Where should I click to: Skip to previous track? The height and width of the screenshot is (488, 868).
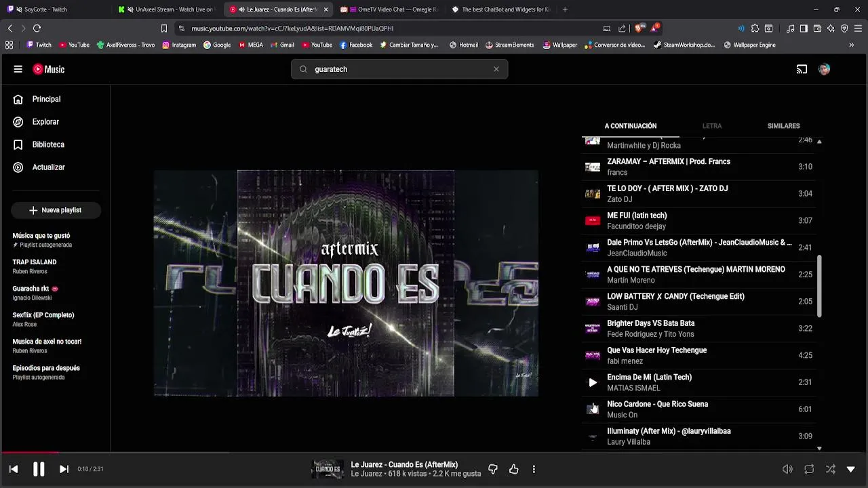(14, 469)
